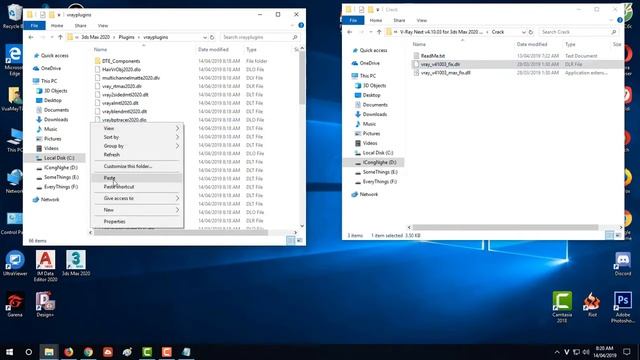Go back in vrayplugins window
Screen dimensions: 640x360
31,37
